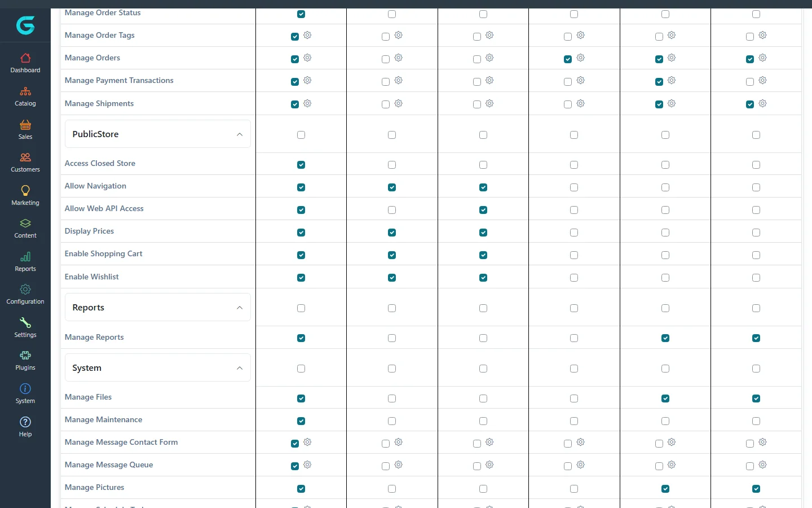
Task: Collapse the Reports permissions group chevron
Action: 240,308
